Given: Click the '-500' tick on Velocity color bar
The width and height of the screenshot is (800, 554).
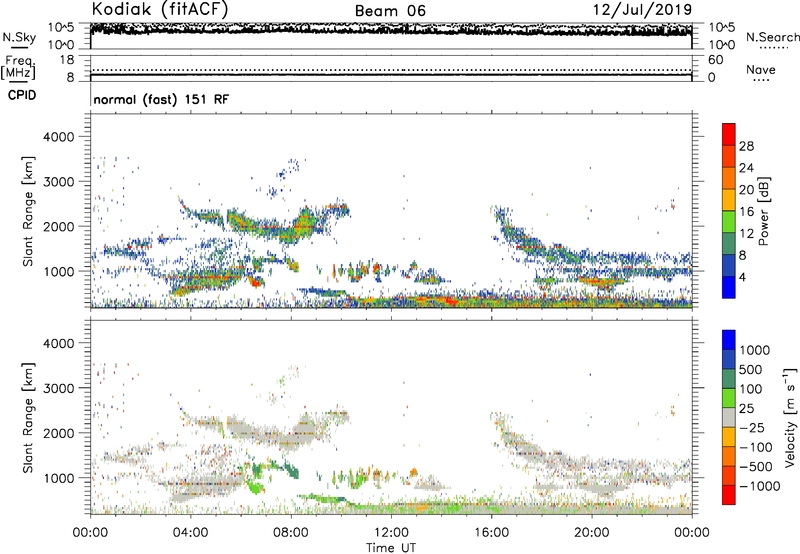Looking at the screenshot, I should 756,466.
